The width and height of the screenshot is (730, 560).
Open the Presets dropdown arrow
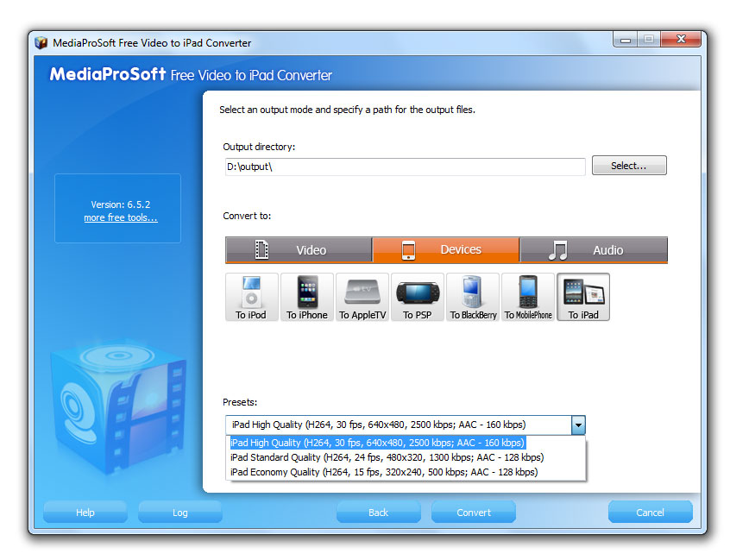tap(578, 425)
